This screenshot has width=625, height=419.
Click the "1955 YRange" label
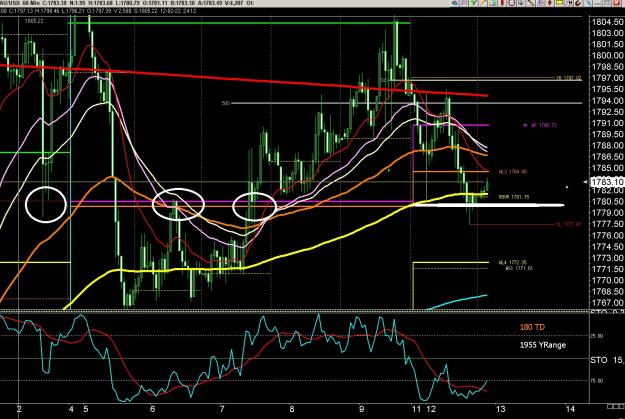tap(542, 345)
